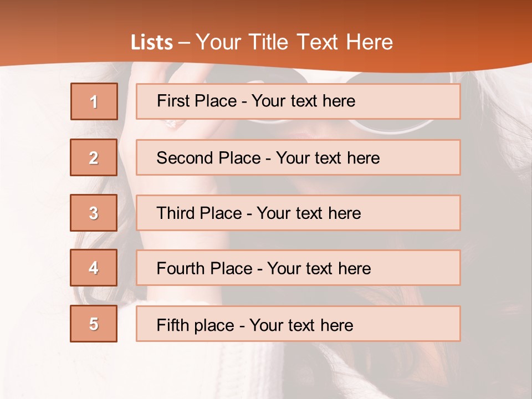This screenshot has height=399, width=532.
Task: Click the number 3 box
Action: 94,213
